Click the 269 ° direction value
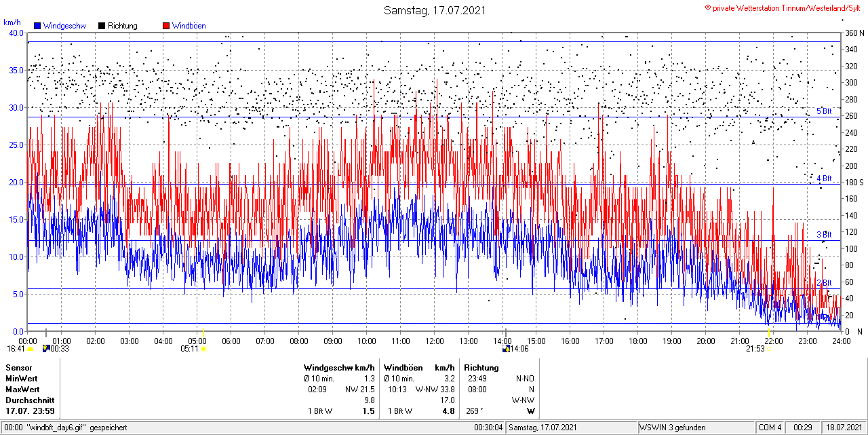Viewport: 868px width, 435px height. [476, 411]
